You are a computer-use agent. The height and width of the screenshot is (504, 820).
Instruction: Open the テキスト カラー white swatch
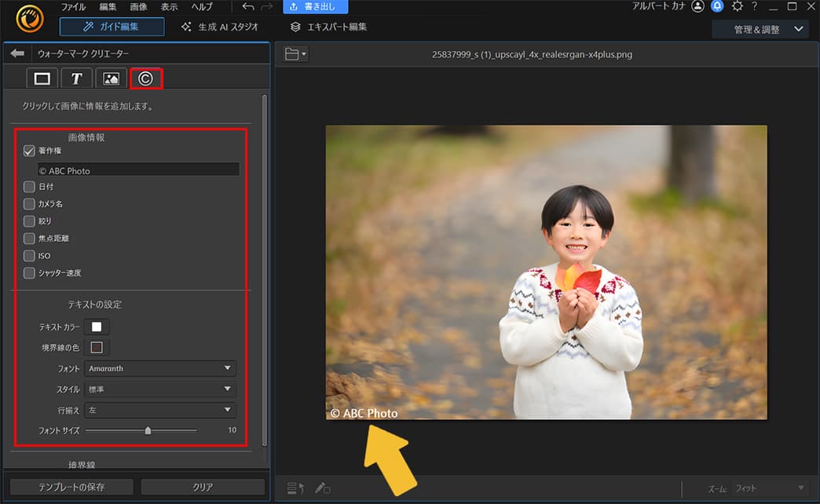point(97,327)
